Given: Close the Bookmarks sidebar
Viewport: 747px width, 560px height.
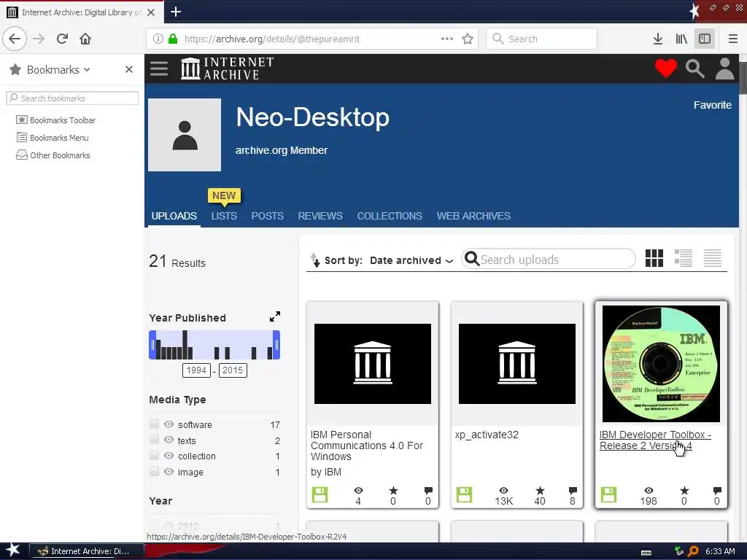Looking at the screenshot, I should [129, 69].
